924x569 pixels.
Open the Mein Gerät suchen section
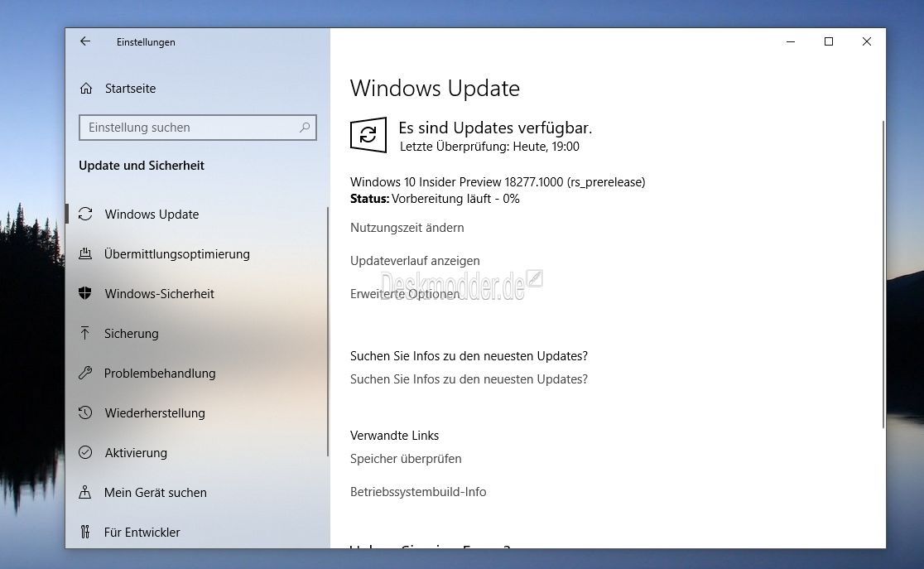coord(155,493)
